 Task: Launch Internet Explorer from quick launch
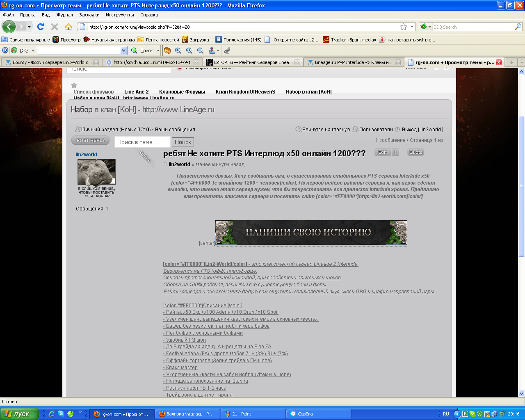[x=52, y=414]
